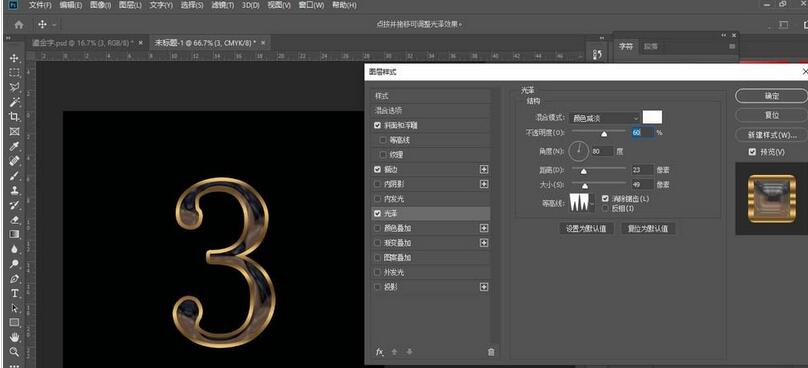The height and width of the screenshot is (368, 808).
Task: Enable the 内发光 effect checkbox
Action: click(378, 198)
